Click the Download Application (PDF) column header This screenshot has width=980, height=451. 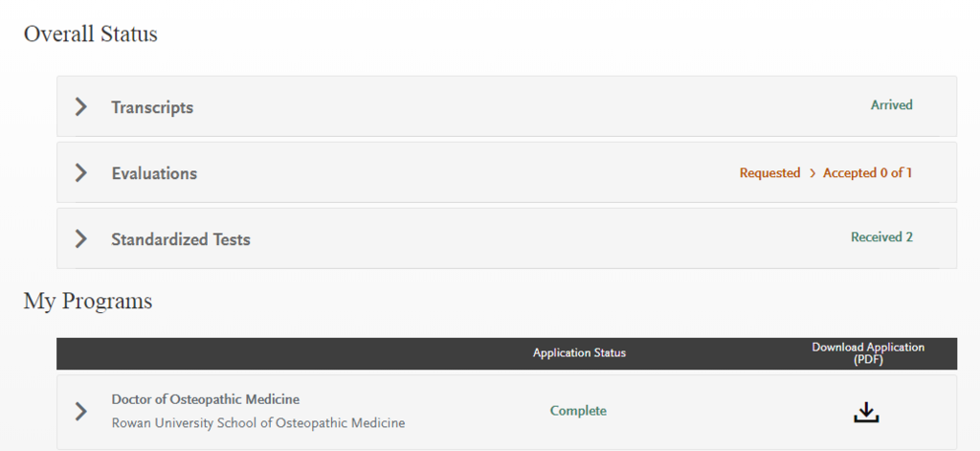pos(868,353)
